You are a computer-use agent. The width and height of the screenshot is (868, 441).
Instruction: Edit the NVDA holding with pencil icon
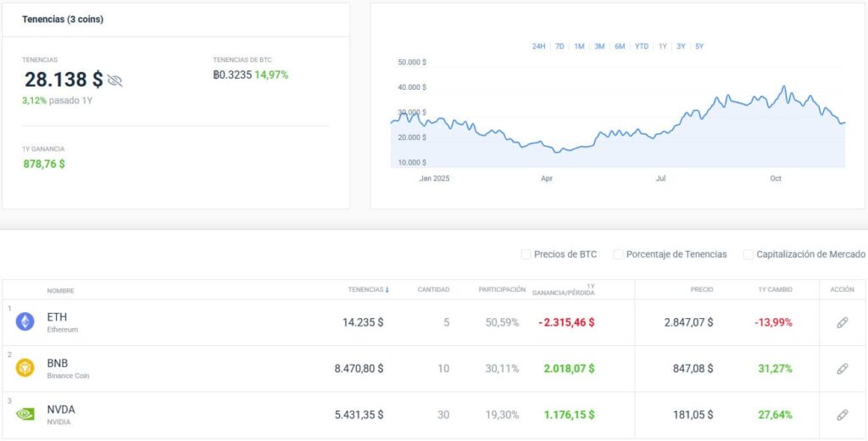tap(842, 415)
